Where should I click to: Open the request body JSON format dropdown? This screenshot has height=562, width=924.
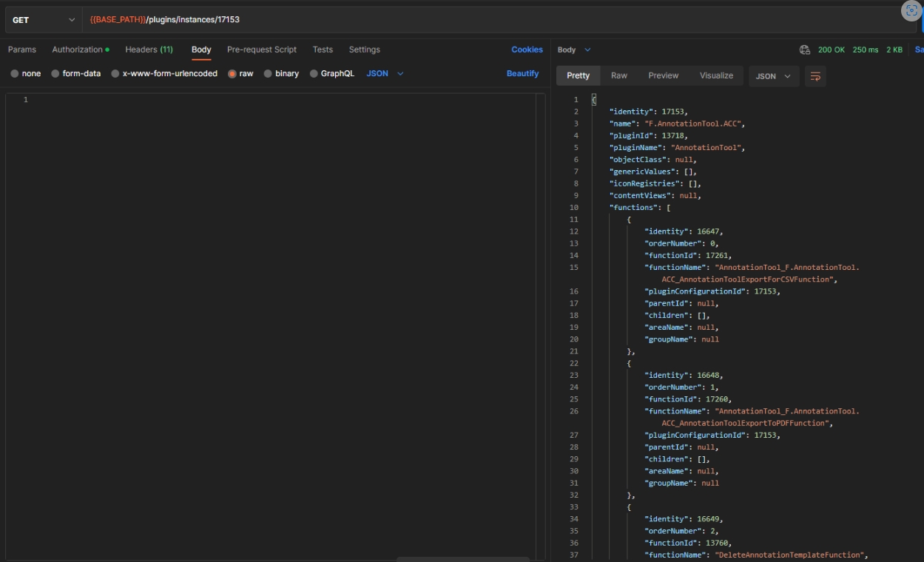pos(385,74)
